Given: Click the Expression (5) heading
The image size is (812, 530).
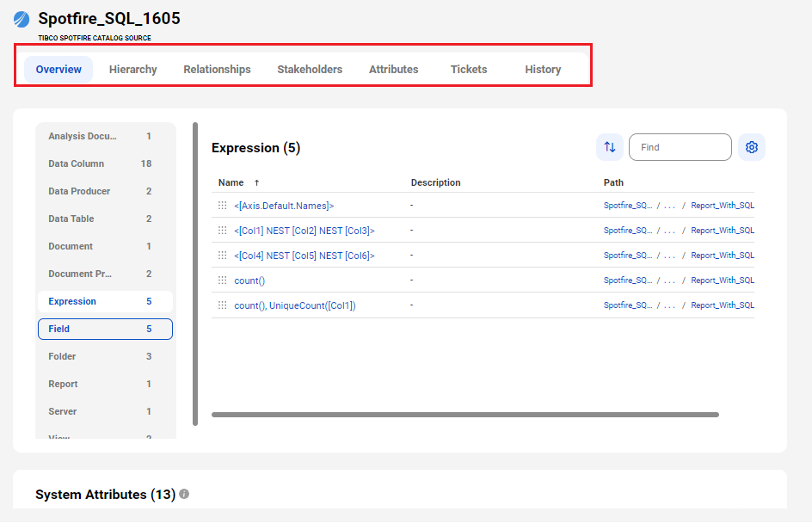Looking at the screenshot, I should point(255,148).
